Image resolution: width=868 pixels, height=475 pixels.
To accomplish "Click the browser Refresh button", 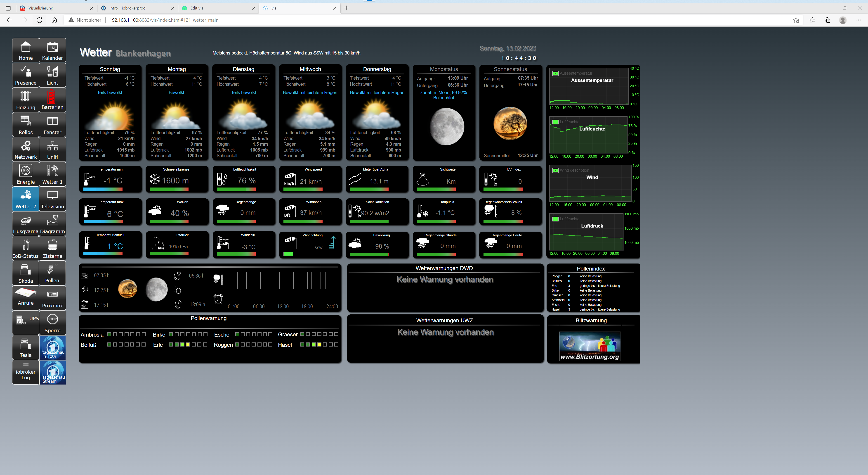I will point(39,20).
